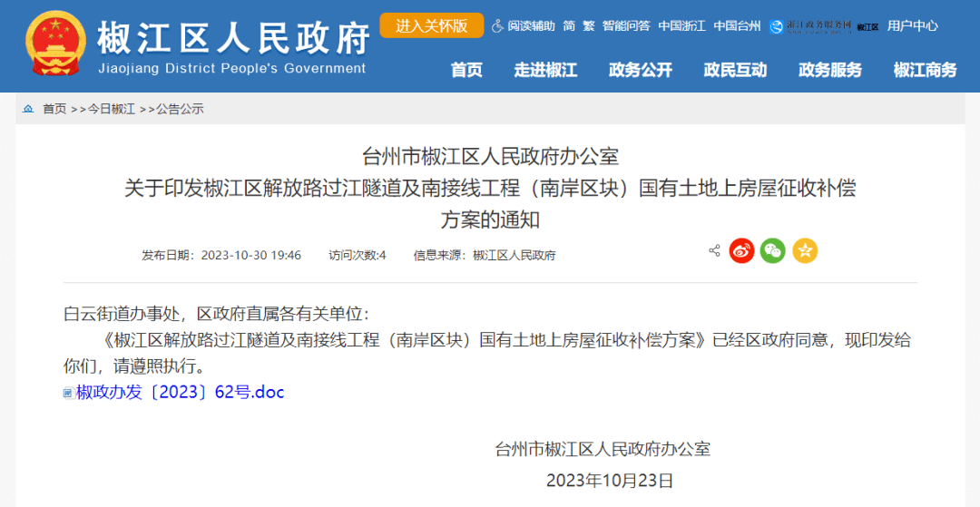980x507 pixels.
Task: Click the 2023年10月23日 date line
Action: (610, 480)
